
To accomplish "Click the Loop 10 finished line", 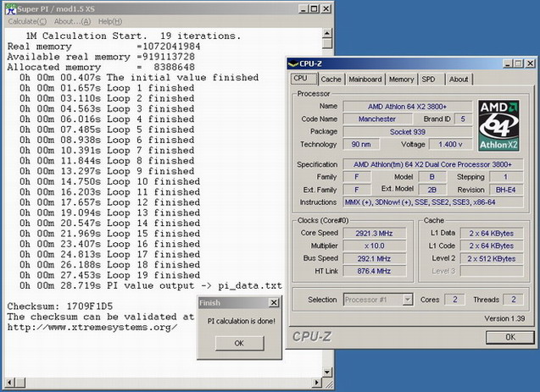I will (x=109, y=181).
